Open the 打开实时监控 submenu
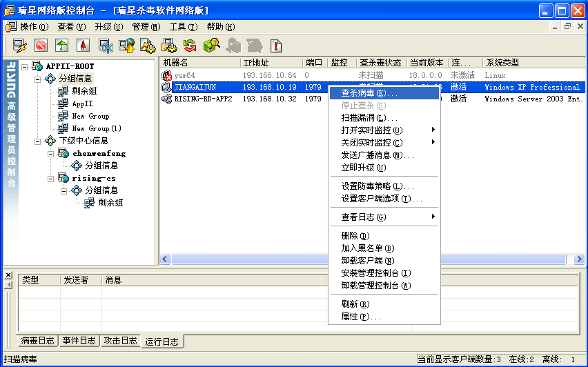Image resolution: width=588 pixels, height=367 pixels. click(384, 130)
